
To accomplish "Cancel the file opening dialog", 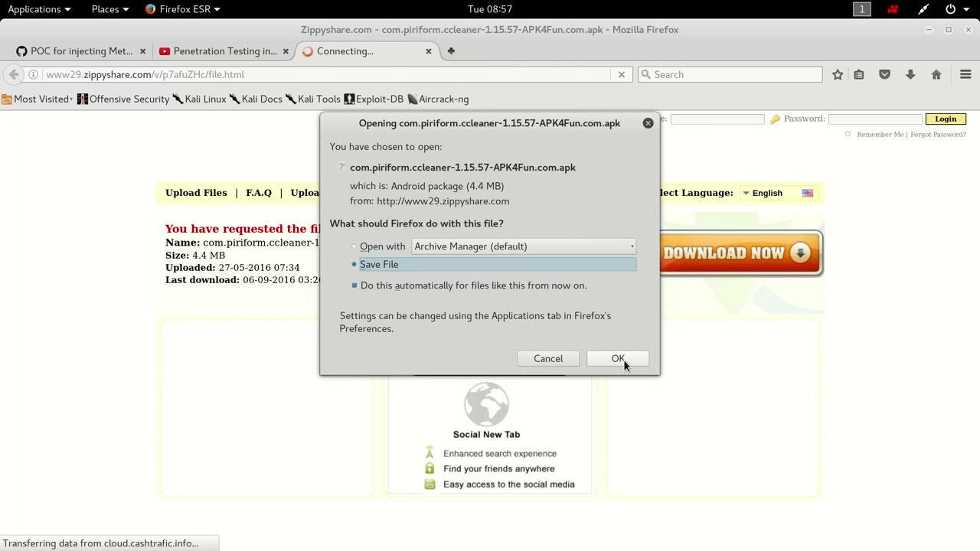I will tap(548, 358).
